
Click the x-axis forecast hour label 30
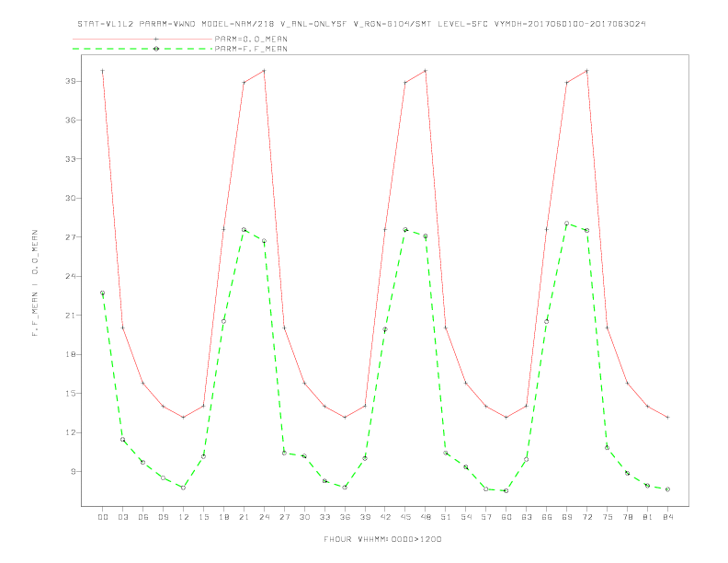tap(304, 517)
